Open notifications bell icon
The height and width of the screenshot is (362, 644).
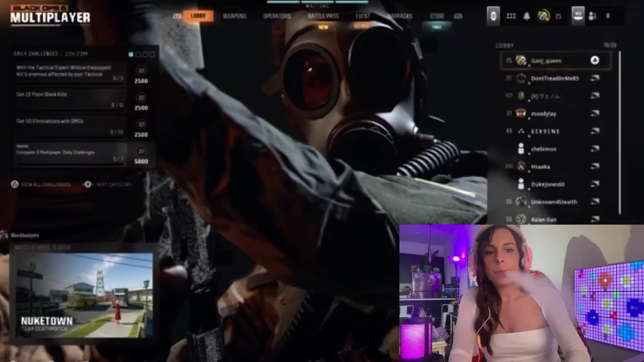tap(527, 16)
